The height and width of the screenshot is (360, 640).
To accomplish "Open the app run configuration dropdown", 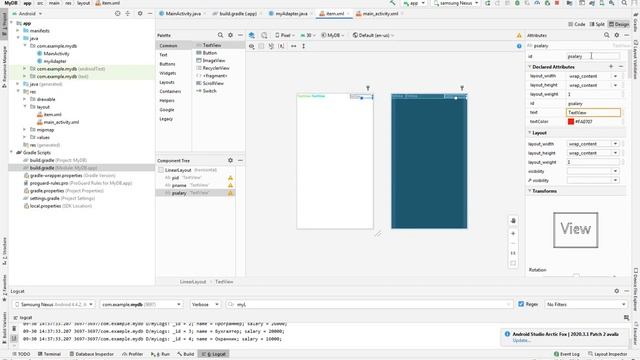I will click(414, 3).
